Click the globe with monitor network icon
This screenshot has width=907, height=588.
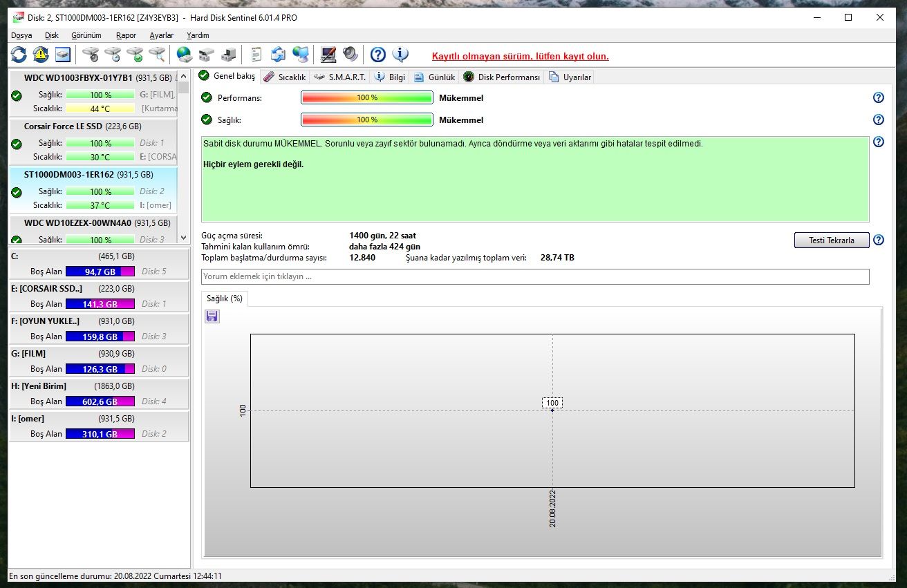(x=300, y=55)
